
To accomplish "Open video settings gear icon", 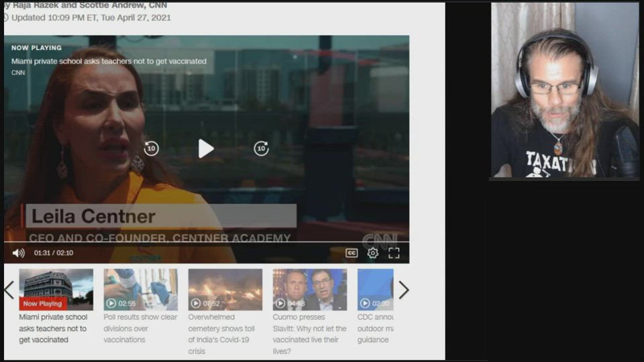I will pos(373,253).
